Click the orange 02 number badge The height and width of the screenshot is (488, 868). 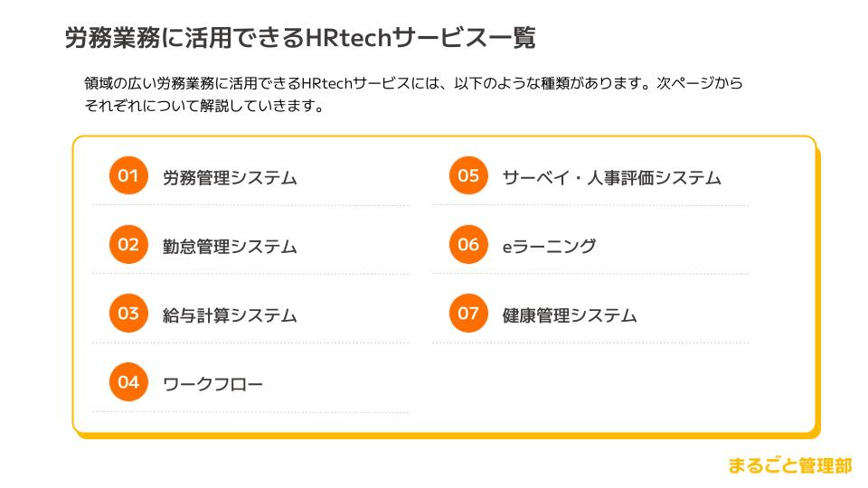tap(127, 245)
